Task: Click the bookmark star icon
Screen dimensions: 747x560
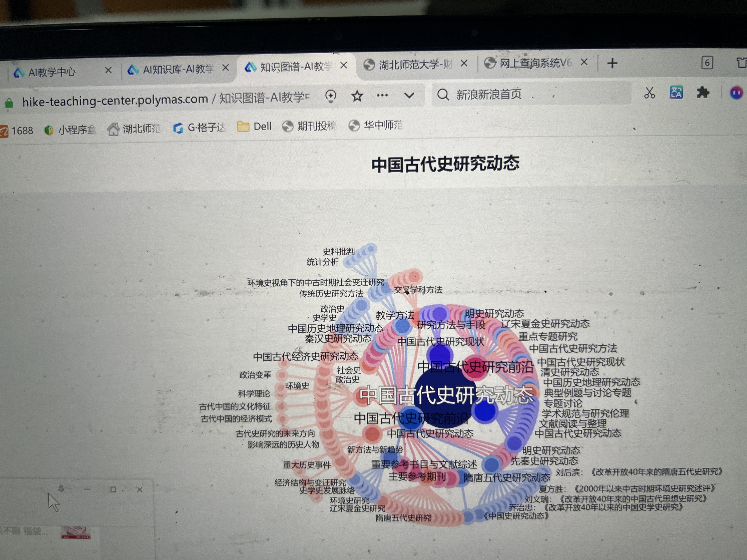Action: pyautogui.click(x=357, y=96)
